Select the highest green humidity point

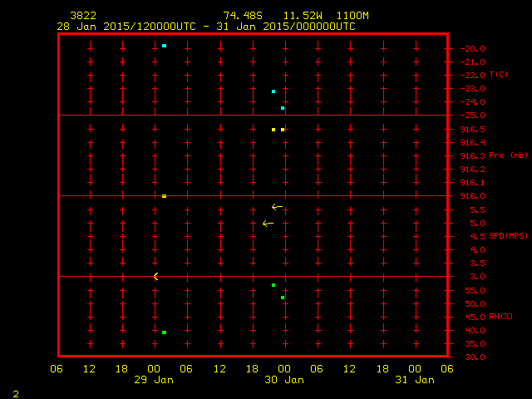[273, 285]
